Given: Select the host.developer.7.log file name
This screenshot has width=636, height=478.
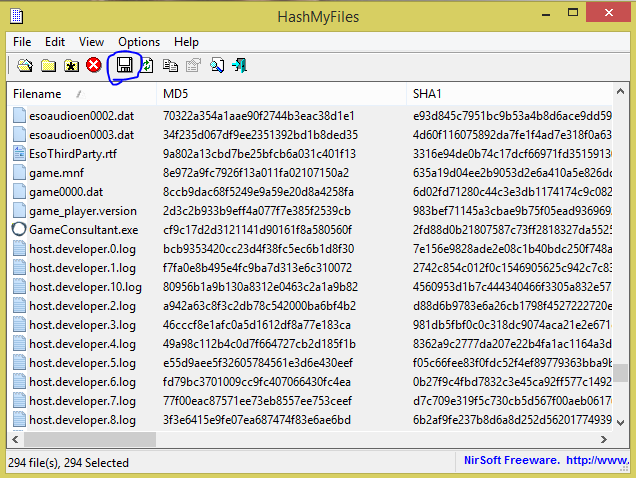Looking at the screenshot, I should pos(82,401).
